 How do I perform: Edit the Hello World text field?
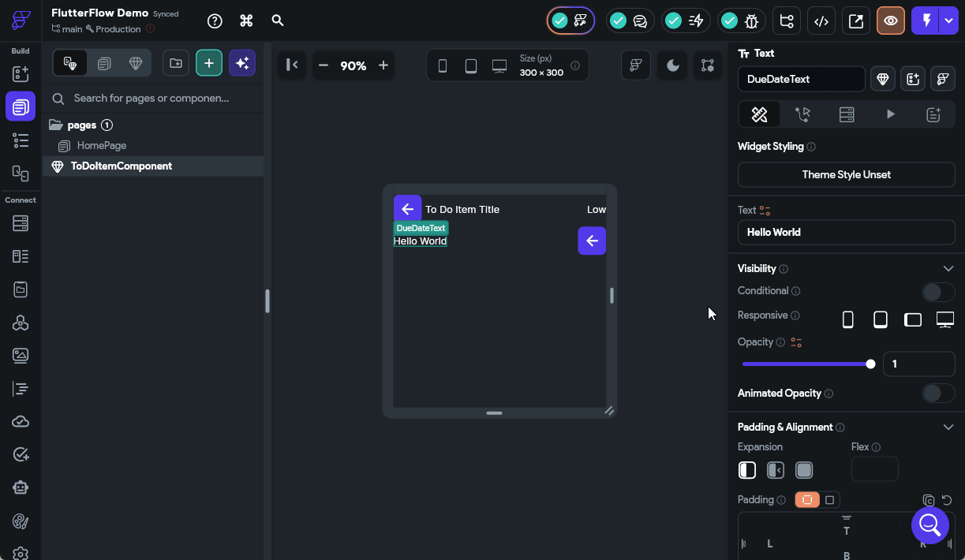click(x=846, y=233)
